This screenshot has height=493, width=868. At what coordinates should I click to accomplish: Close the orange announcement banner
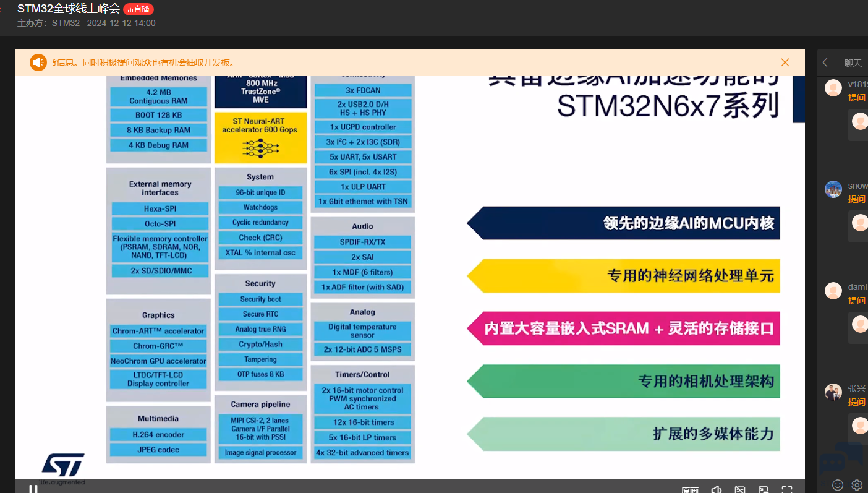click(x=785, y=62)
